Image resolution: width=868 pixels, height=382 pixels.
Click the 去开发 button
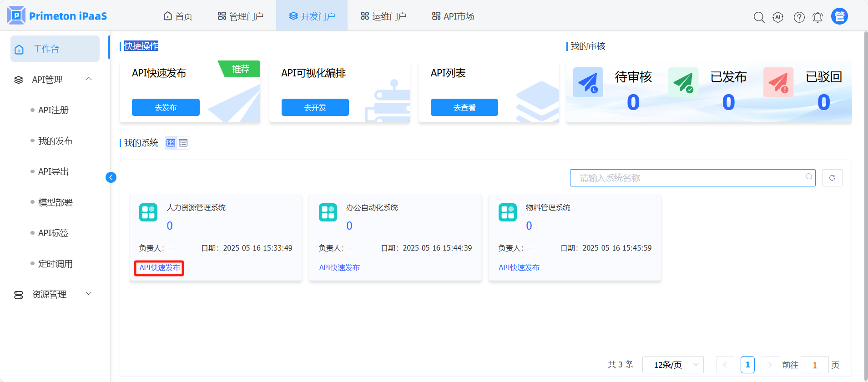pyautogui.click(x=315, y=107)
